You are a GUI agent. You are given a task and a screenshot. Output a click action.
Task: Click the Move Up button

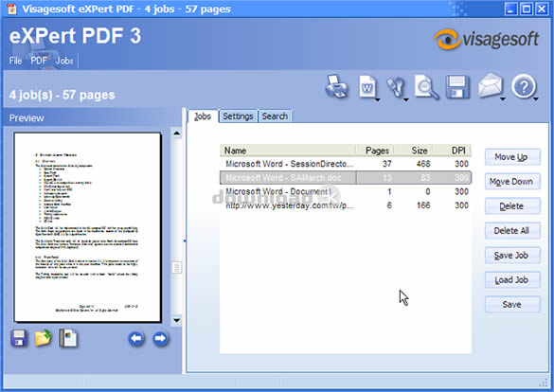tap(512, 157)
